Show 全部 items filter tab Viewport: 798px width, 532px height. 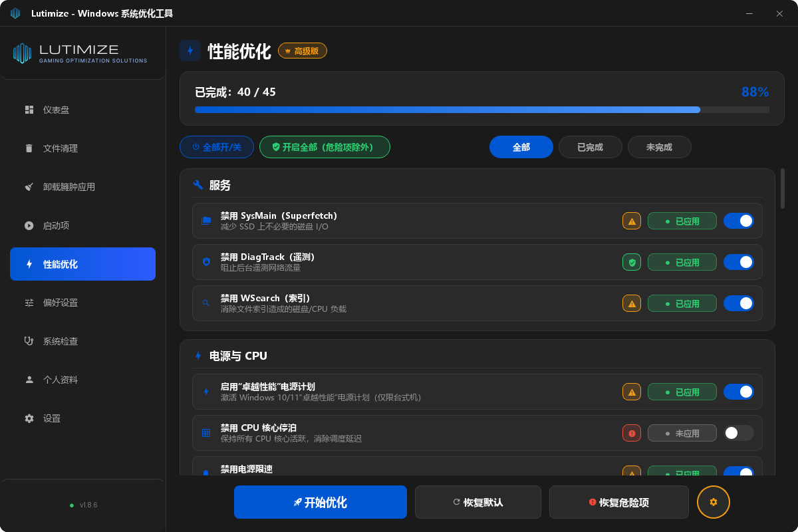(x=521, y=147)
